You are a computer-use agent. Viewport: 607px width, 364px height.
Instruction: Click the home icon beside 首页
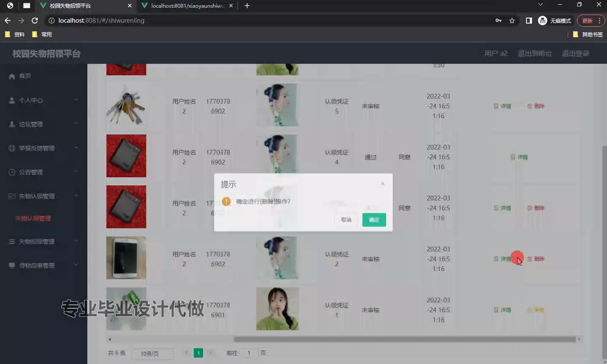pyautogui.click(x=12, y=76)
